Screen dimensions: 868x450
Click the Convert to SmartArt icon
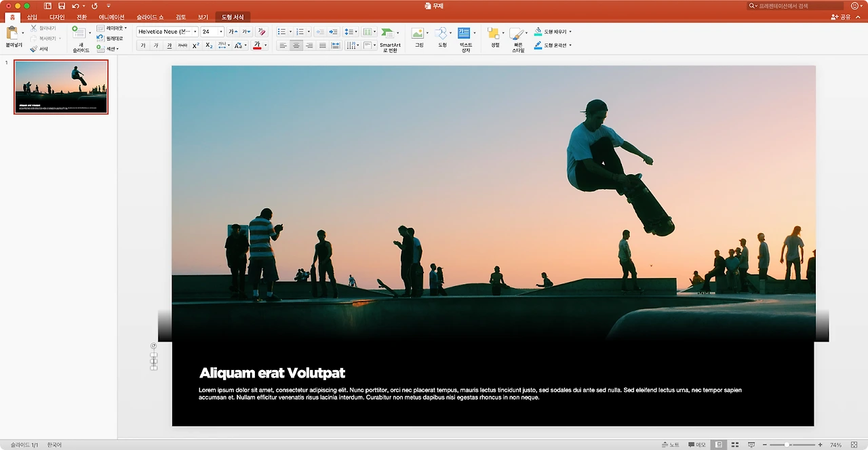coord(388,33)
